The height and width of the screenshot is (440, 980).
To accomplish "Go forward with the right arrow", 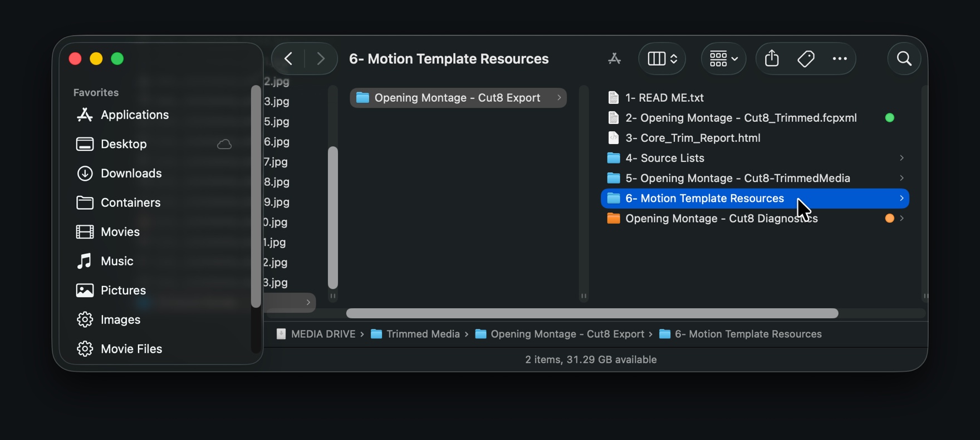I will pyautogui.click(x=320, y=58).
